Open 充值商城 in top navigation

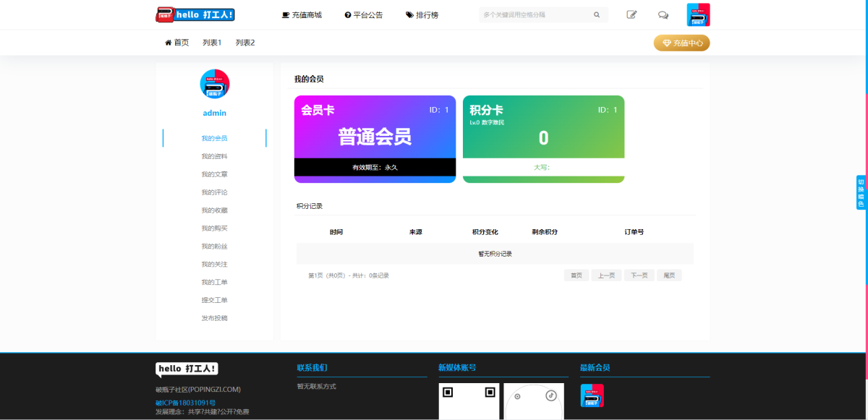pos(302,14)
